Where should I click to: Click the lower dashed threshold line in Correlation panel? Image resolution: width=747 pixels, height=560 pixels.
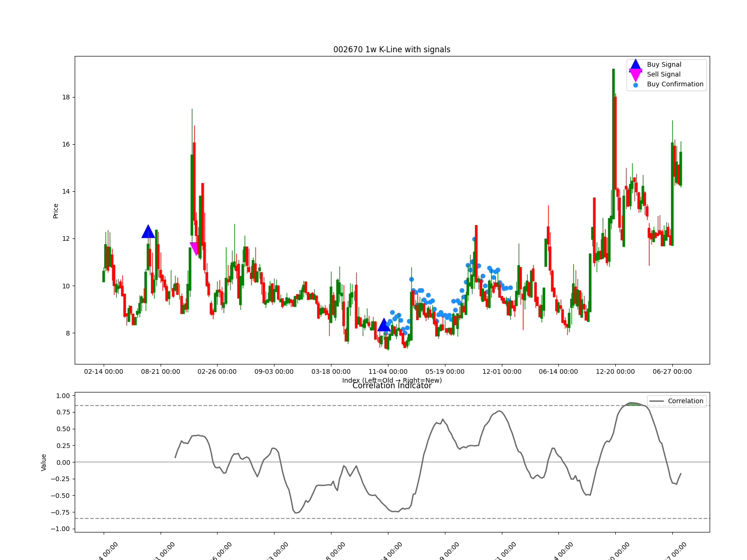coord(392,518)
